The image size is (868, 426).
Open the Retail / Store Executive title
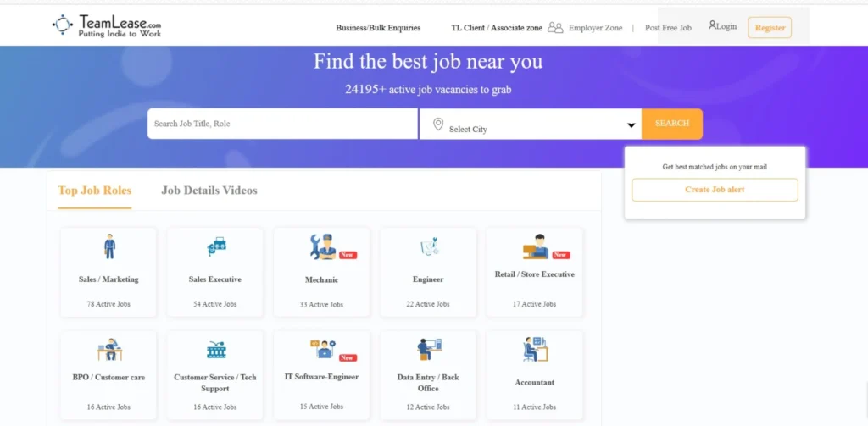(535, 274)
